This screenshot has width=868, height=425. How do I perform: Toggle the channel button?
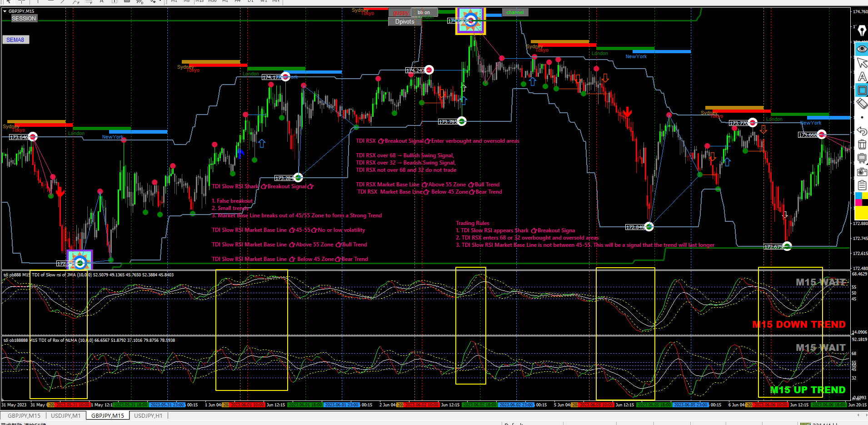515,13
